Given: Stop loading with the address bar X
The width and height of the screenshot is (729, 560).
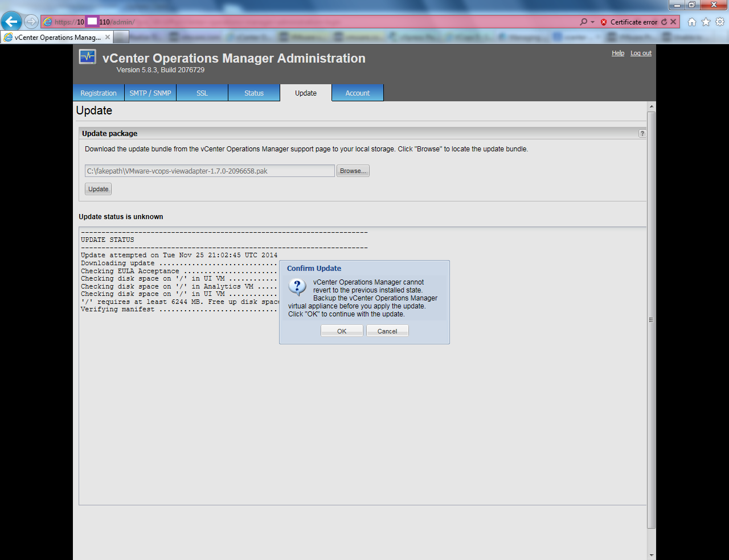Looking at the screenshot, I should click(673, 22).
